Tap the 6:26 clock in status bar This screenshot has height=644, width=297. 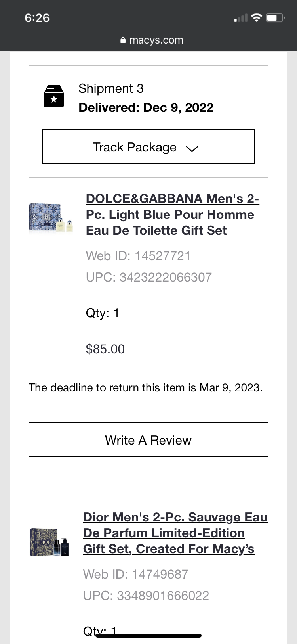[37, 18]
